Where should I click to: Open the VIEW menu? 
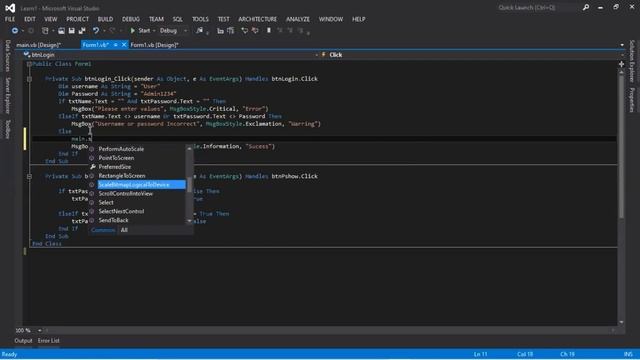(x=51, y=19)
